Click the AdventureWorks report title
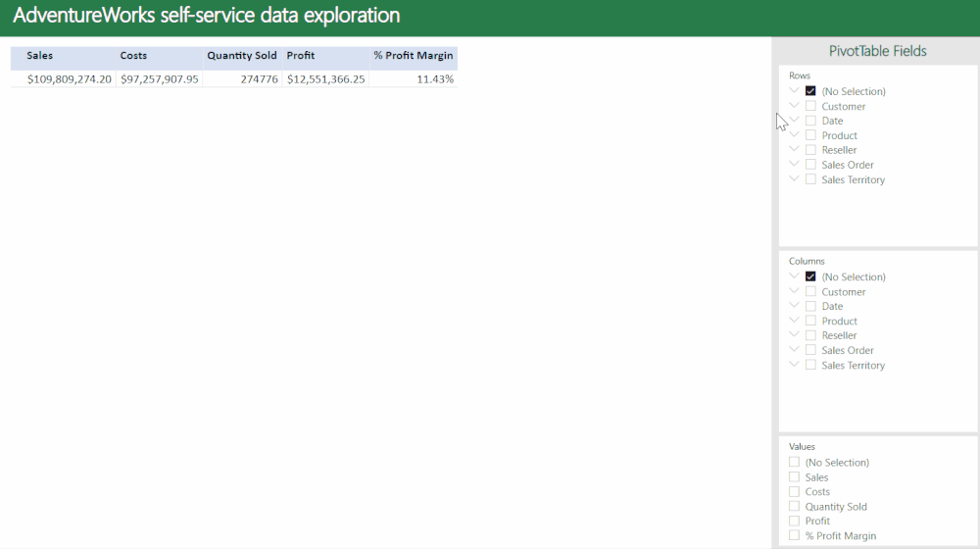 point(206,16)
